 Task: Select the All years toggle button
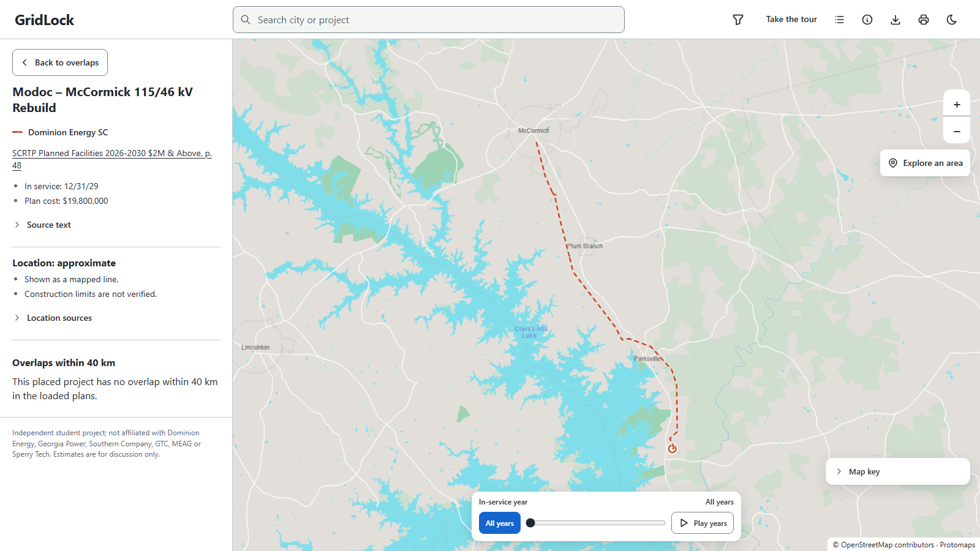coord(500,523)
